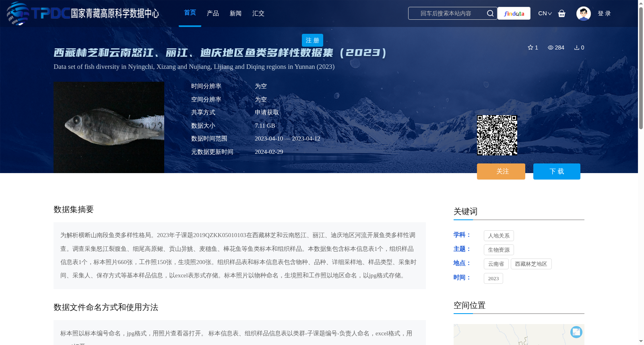Click the eye view count icon
644x345 pixels.
click(551, 48)
